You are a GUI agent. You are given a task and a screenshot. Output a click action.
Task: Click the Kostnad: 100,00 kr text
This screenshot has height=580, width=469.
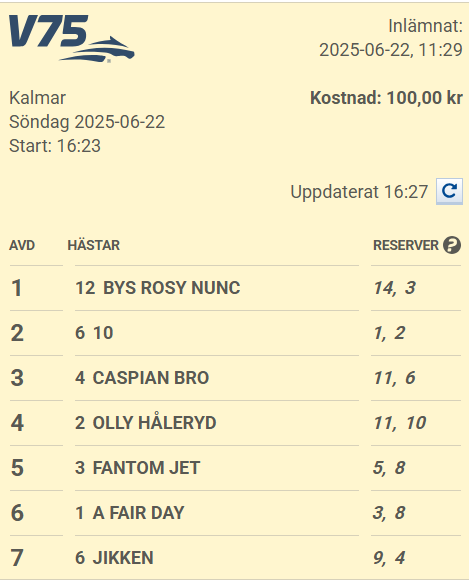(x=387, y=98)
